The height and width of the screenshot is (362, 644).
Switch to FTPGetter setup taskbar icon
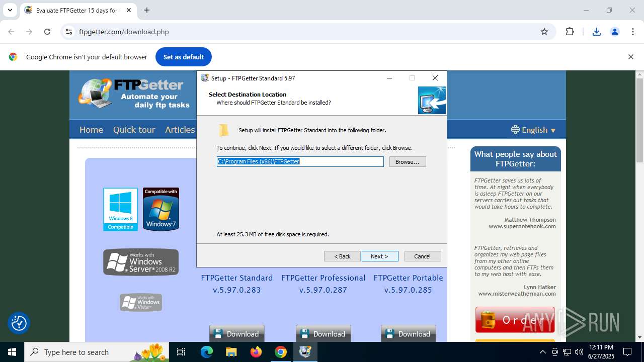pyautogui.click(x=305, y=352)
